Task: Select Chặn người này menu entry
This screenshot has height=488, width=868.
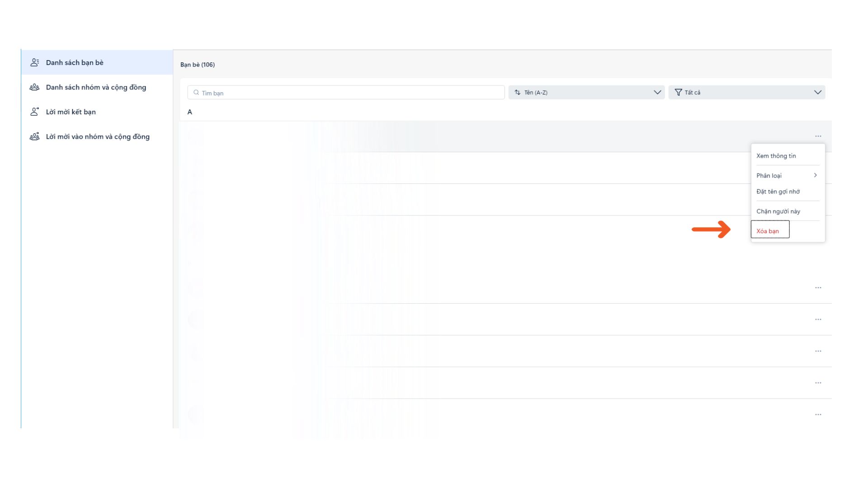Action: [788, 211]
